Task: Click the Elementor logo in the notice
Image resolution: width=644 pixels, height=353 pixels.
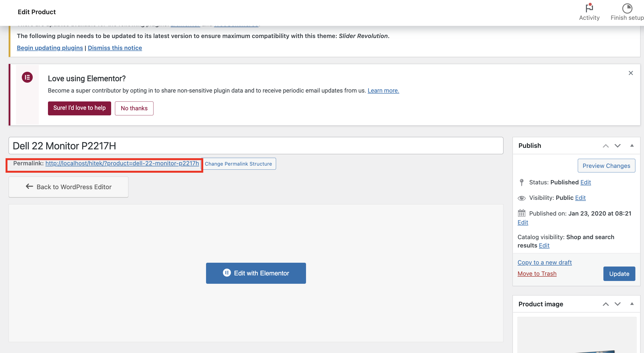Action: (x=27, y=77)
